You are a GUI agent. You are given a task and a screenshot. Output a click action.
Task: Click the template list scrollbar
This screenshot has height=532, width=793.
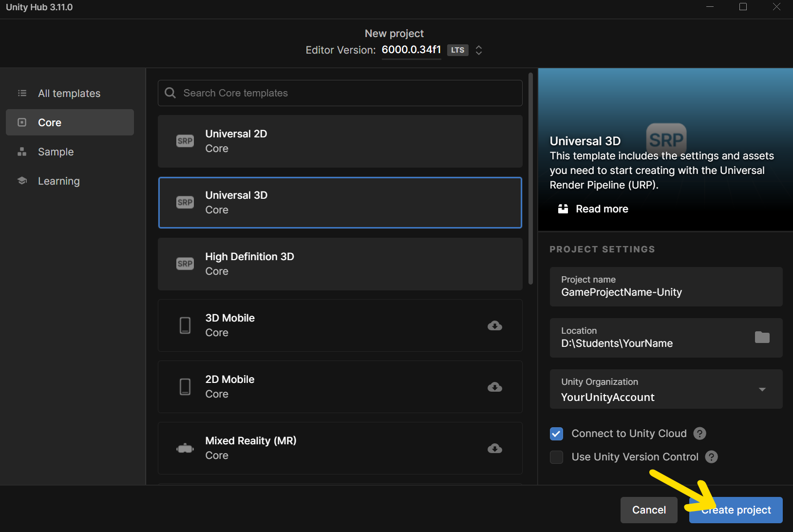[531, 179]
